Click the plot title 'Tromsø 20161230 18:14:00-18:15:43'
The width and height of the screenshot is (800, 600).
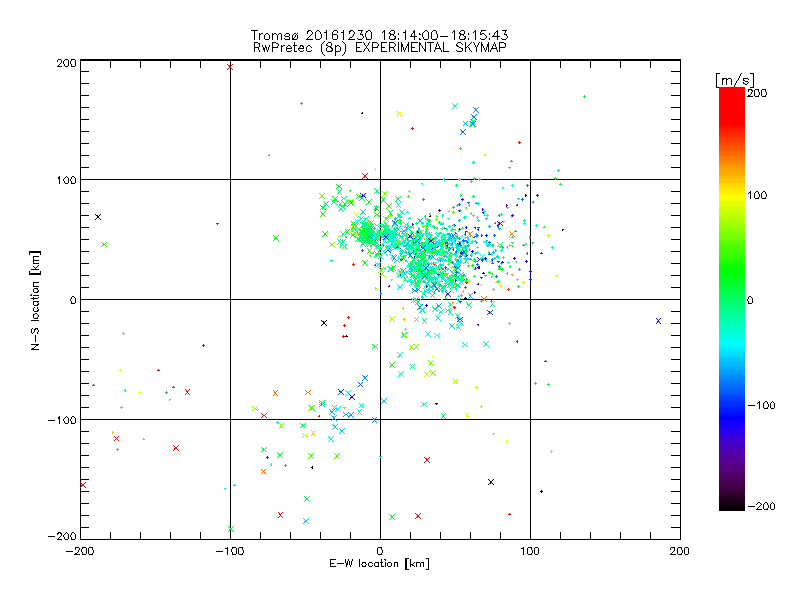379,35
